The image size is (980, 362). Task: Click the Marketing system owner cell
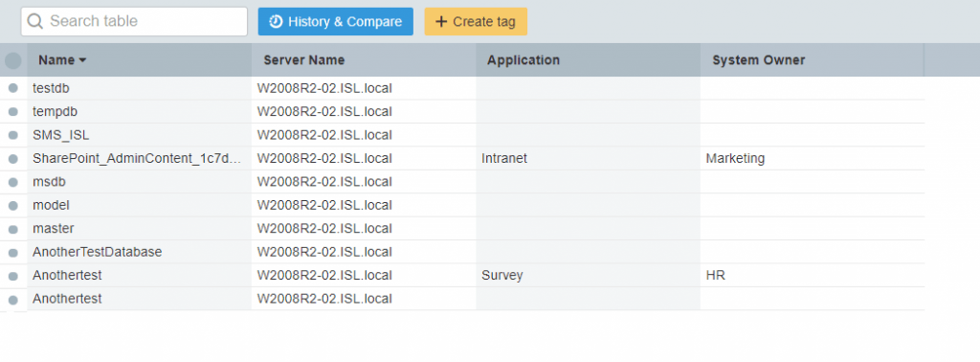[812, 159]
